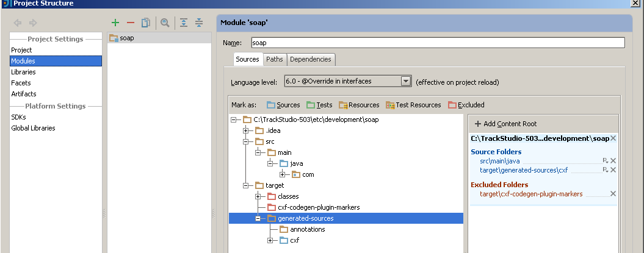Mark selected folder as Excluded

point(466,105)
